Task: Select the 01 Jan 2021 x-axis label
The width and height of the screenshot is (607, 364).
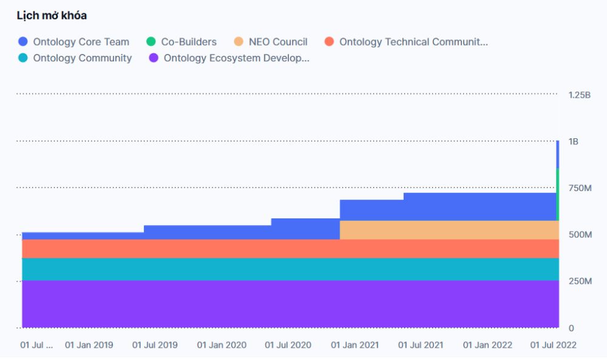Action: pos(354,345)
